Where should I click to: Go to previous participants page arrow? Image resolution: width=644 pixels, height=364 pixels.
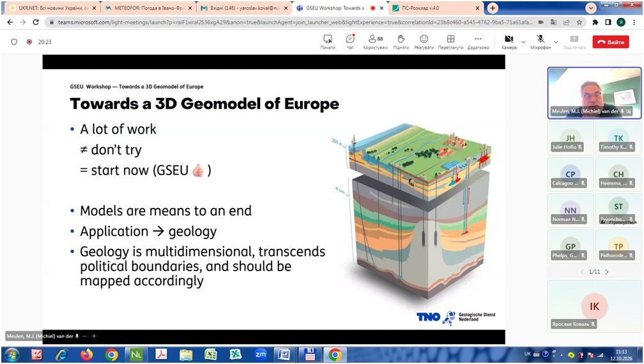(x=582, y=272)
